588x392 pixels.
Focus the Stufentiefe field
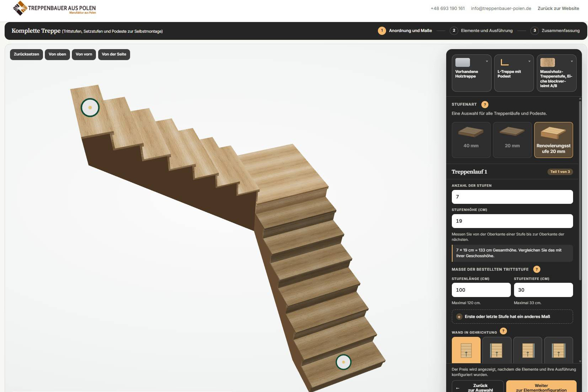pos(543,290)
